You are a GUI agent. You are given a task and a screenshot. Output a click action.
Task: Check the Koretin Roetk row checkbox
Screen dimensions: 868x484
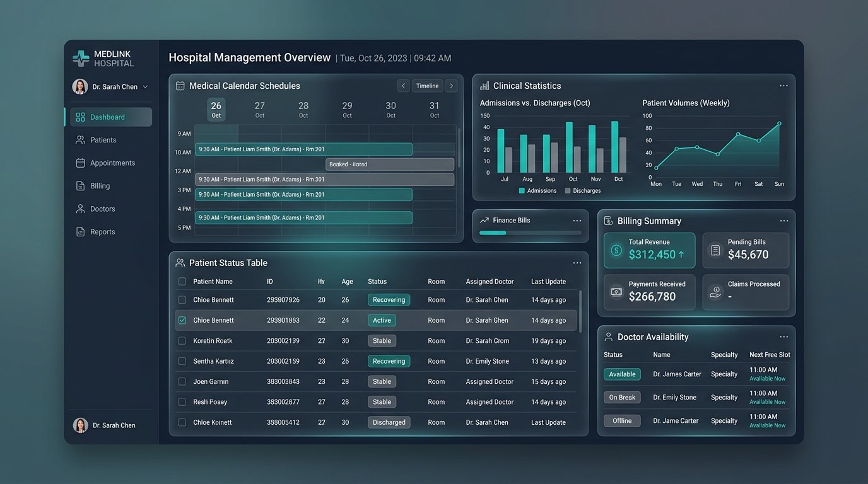click(182, 341)
